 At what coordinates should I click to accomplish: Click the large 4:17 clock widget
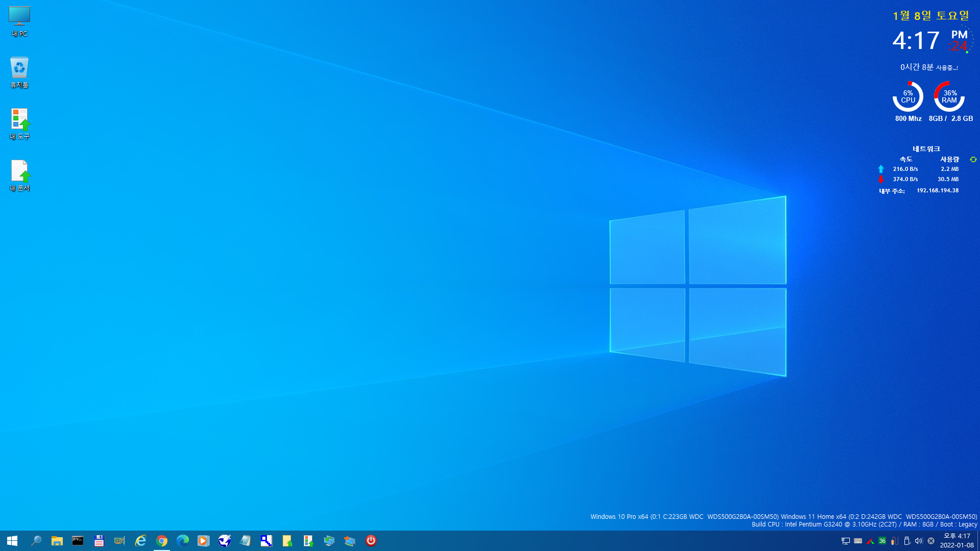coord(916,41)
